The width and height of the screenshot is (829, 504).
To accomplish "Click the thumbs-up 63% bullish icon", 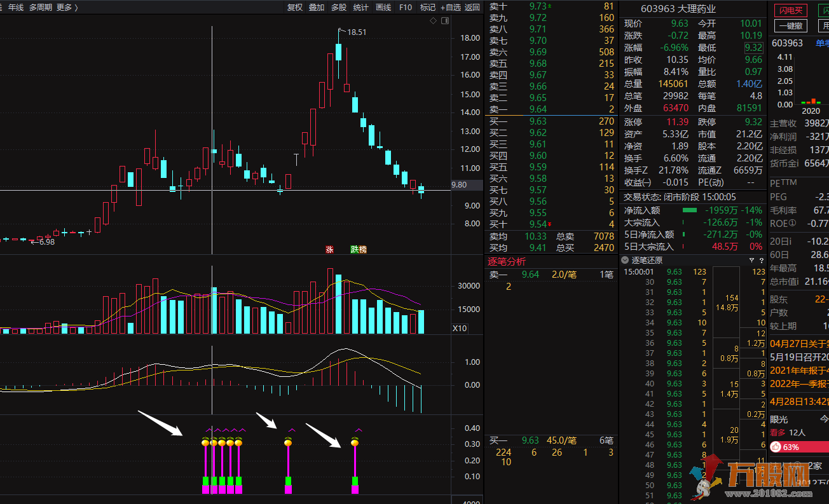I will [776, 447].
